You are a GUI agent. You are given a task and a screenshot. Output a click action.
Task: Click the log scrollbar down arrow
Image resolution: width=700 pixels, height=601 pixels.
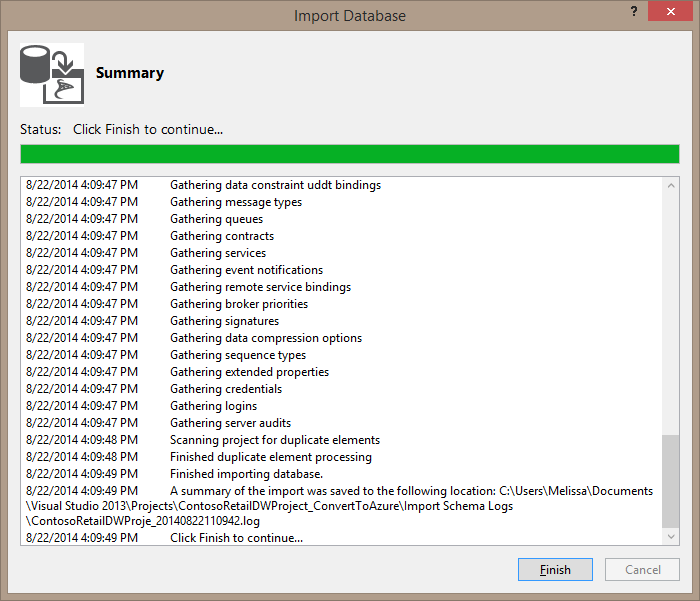click(x=671, y=536)
